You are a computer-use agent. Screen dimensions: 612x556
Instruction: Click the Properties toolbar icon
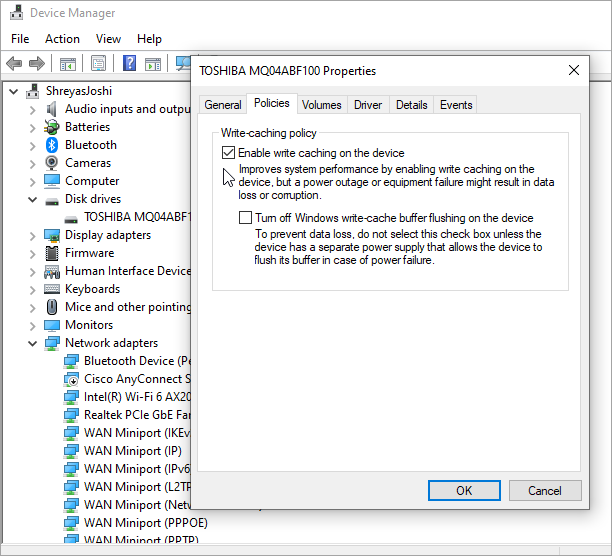coord(98,63)
